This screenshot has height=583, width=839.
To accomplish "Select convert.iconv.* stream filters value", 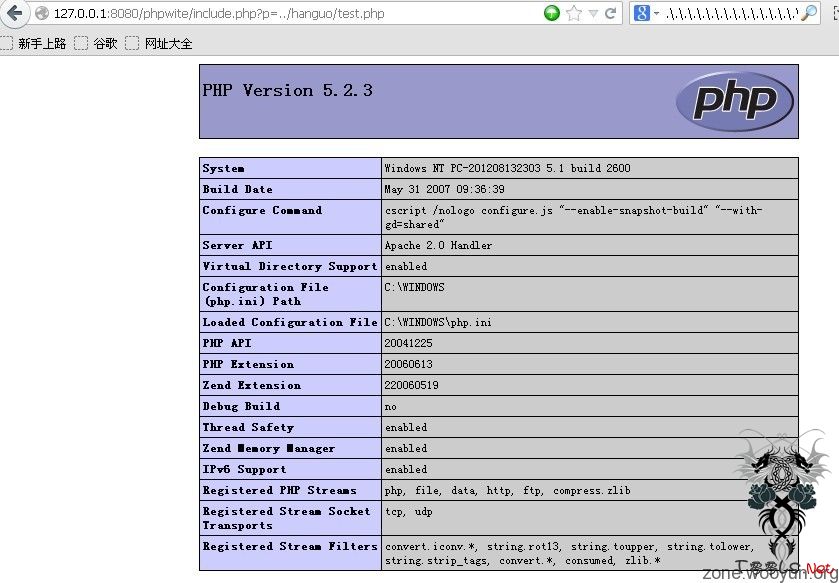I will tap(569, 553).
